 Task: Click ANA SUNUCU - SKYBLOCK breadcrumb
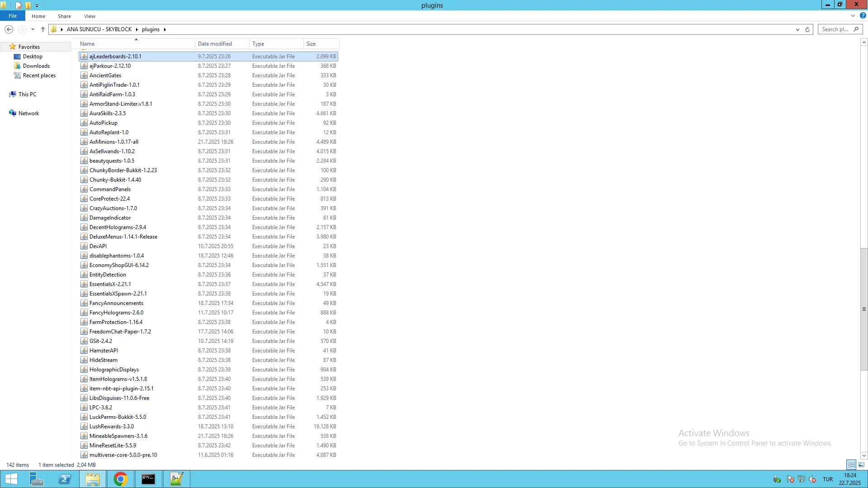point(99,29)
